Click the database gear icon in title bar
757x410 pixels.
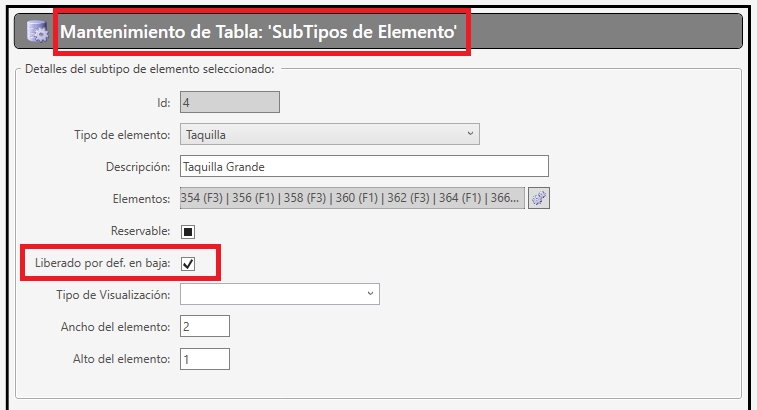[37, 31]
